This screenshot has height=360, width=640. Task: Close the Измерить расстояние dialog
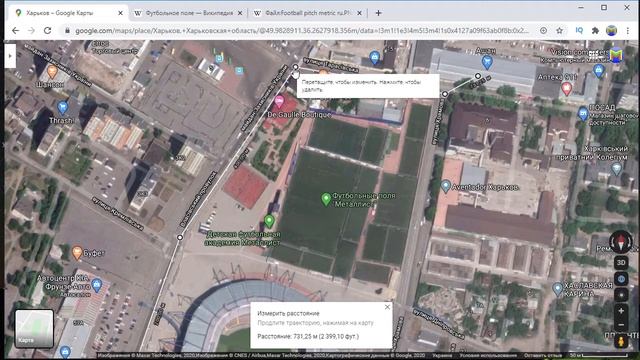[387, 307]
